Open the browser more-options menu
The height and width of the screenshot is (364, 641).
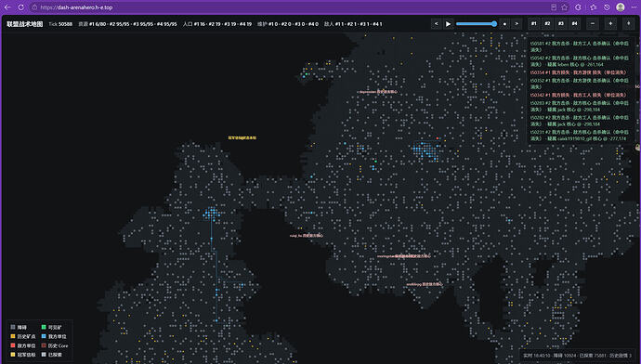[x=634, y=6]
